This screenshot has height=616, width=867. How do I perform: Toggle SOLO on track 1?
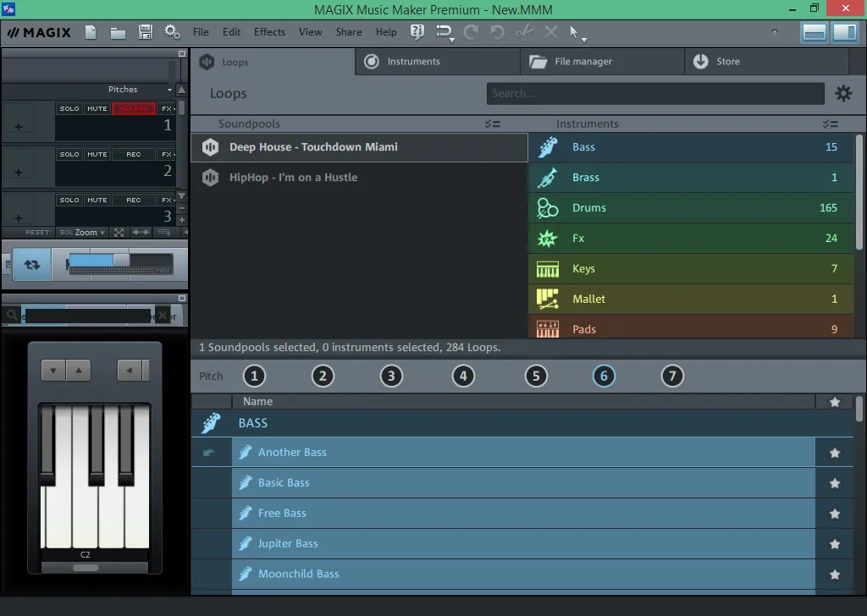pos(69,109)
